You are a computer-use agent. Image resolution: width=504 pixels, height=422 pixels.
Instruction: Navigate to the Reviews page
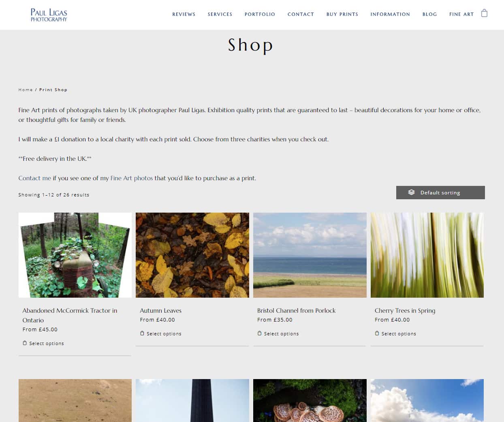point(184,14)
